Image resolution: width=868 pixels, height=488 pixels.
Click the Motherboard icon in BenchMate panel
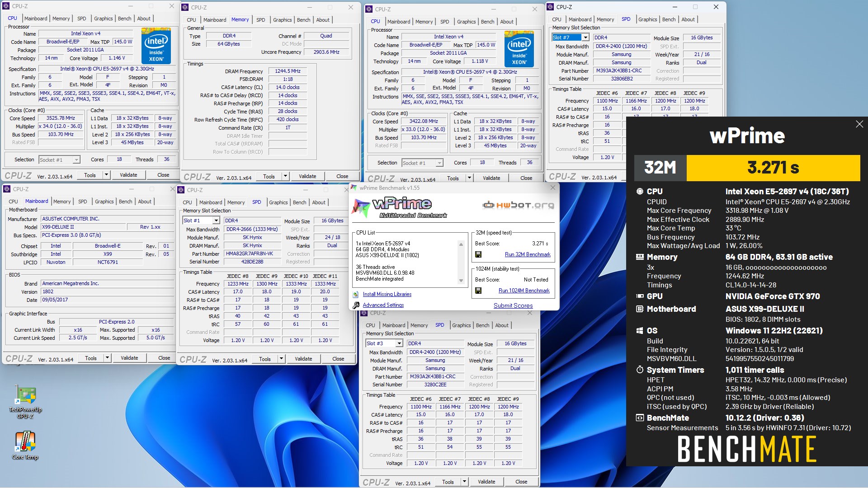pos(640,309)
